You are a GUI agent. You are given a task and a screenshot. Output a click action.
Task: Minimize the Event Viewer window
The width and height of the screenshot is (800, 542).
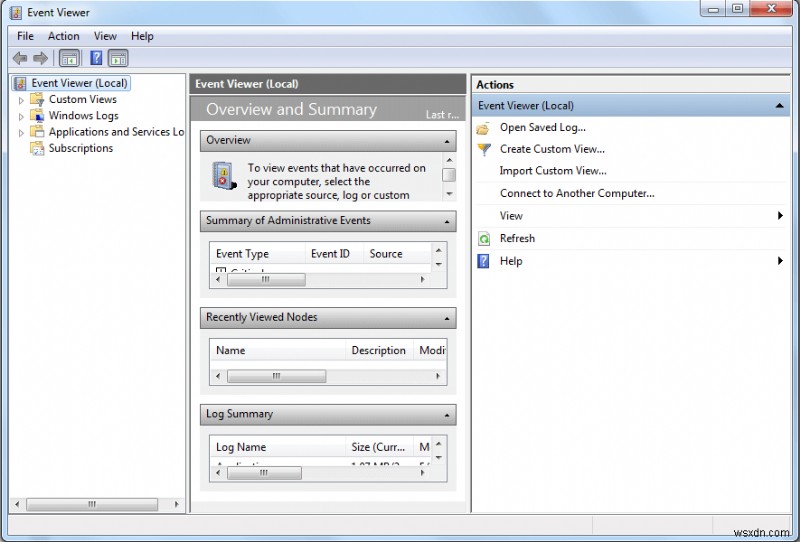[714, 9]
